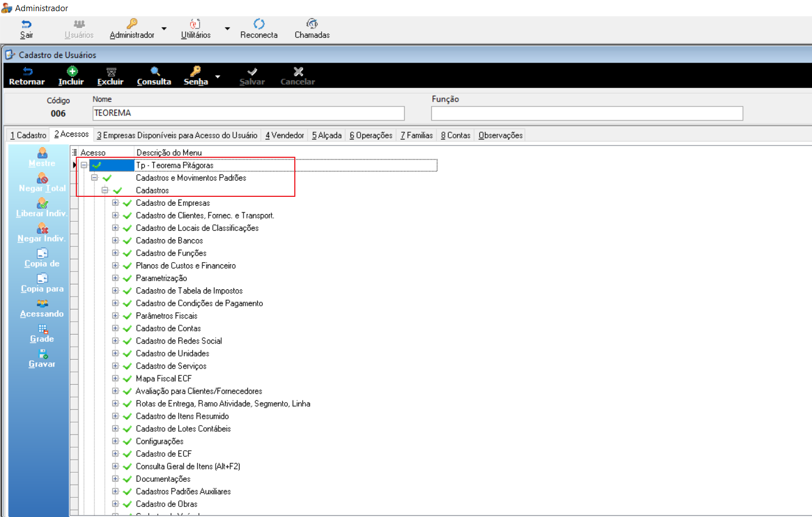Click the Reconecta refresh icon
Screen dimensions: 812x517
[x=259, y=24]
